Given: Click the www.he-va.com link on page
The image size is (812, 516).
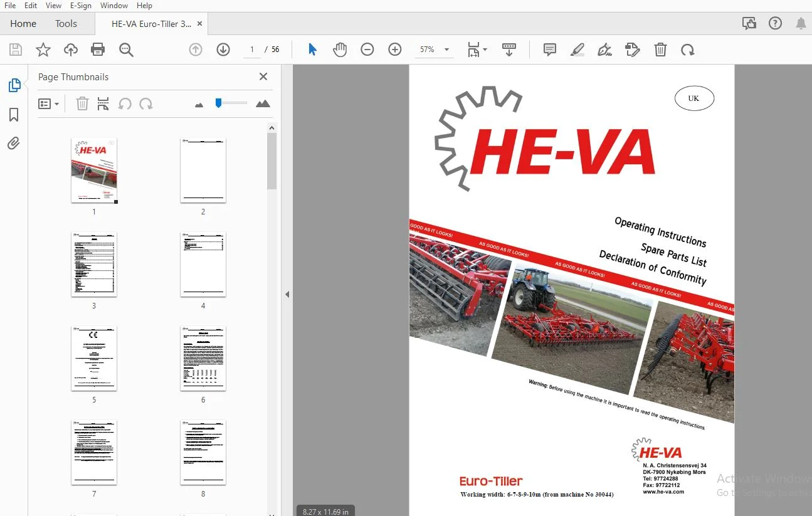Looking at the screenshot, I should click(663, 492).
